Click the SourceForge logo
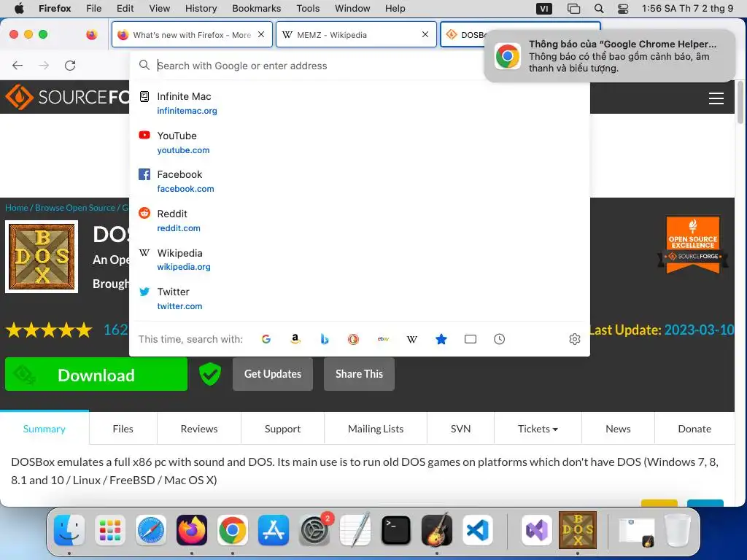747x560 pixels. 66,97
